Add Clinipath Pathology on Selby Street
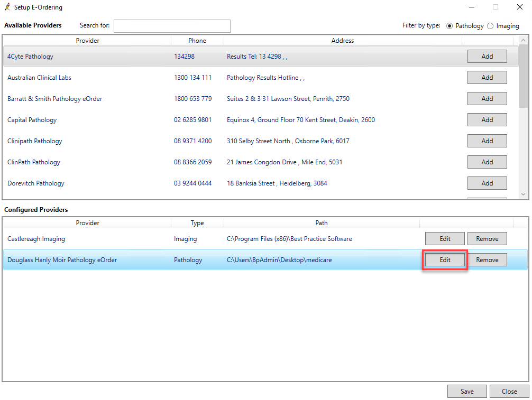This screenshot has width=532, height=400. coord(487,141)
